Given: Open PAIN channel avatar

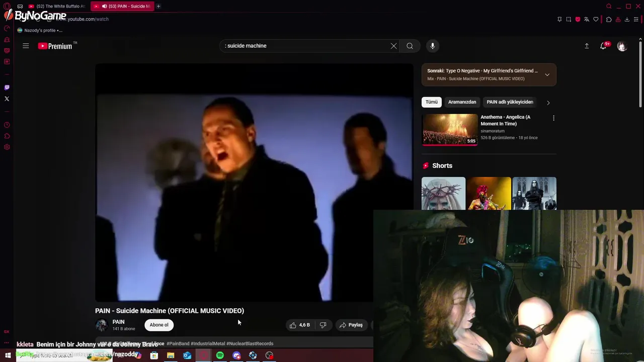Looking at the screenshot, I should tap(102, 325).
